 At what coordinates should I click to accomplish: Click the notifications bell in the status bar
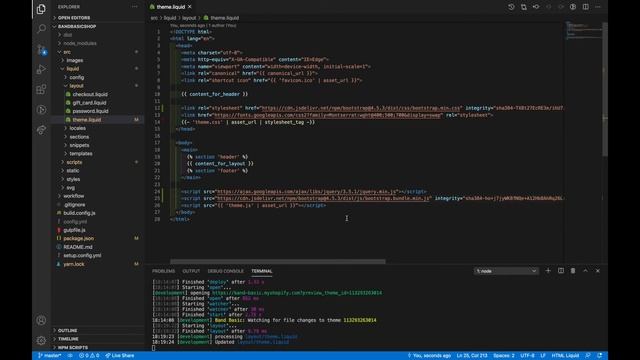pyautogui.click(x=600, y=356)
